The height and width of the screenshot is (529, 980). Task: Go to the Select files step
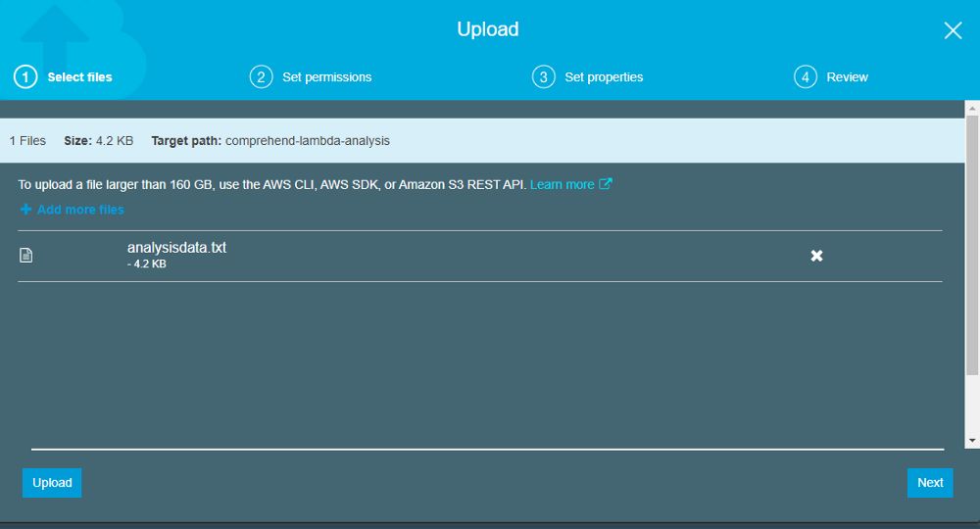(80, 77)
